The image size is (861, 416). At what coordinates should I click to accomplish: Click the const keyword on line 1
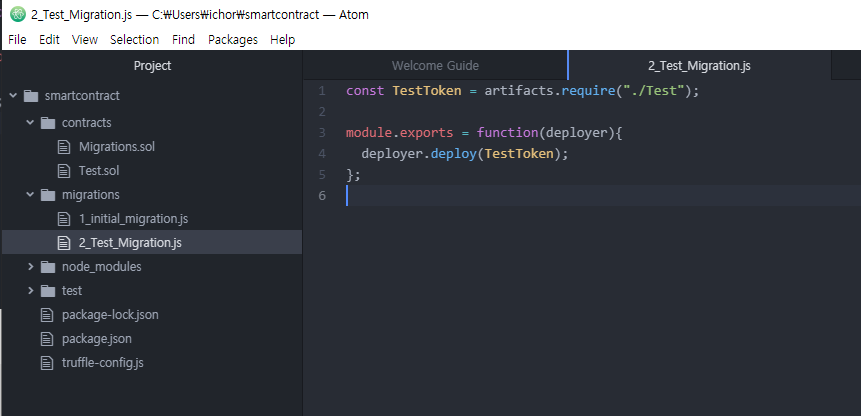tap(365, 91)
